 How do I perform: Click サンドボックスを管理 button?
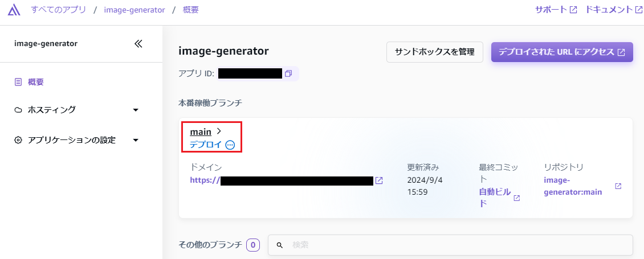(435, 52)
